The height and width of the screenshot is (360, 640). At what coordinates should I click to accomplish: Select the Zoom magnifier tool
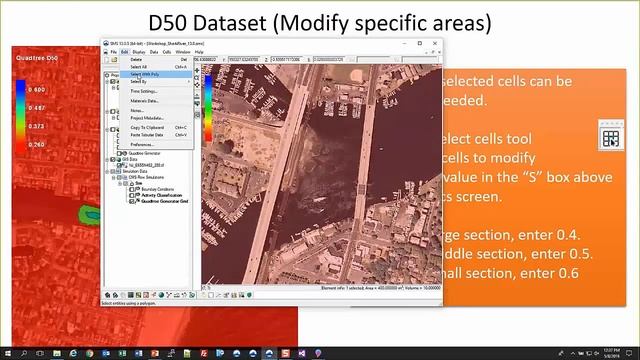tap(197, 78)
